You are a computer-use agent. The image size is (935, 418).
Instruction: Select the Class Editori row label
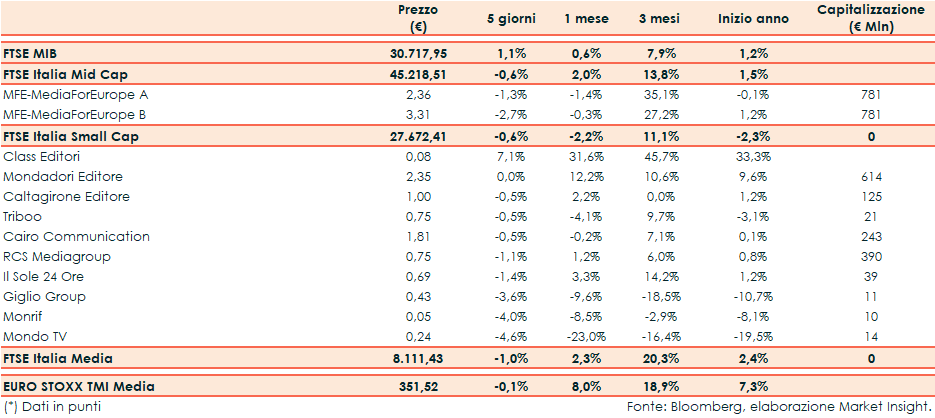42,156
